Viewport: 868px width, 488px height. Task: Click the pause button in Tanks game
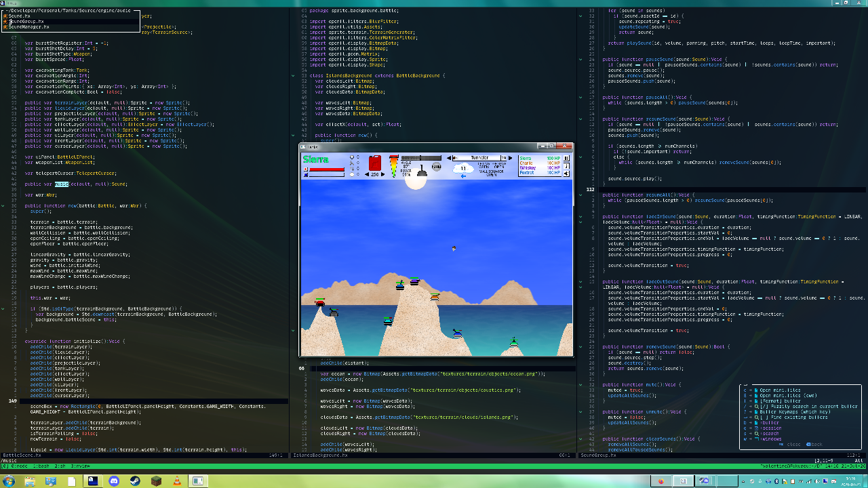tap(566, 158)
